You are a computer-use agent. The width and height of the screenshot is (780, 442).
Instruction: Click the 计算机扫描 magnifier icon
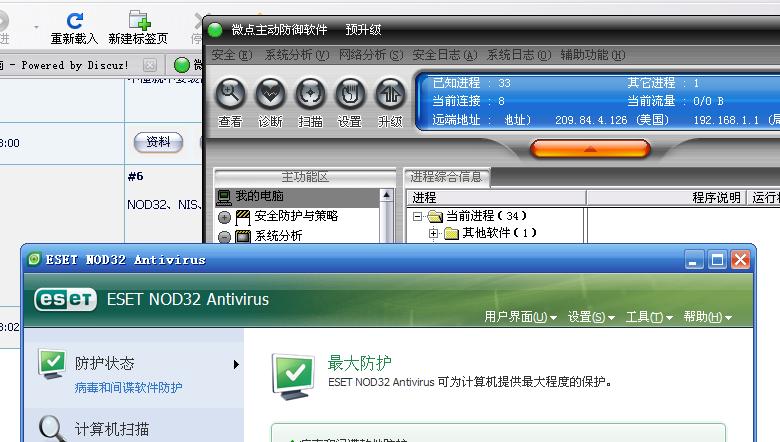pyautogui.click(x=53, y=428)
